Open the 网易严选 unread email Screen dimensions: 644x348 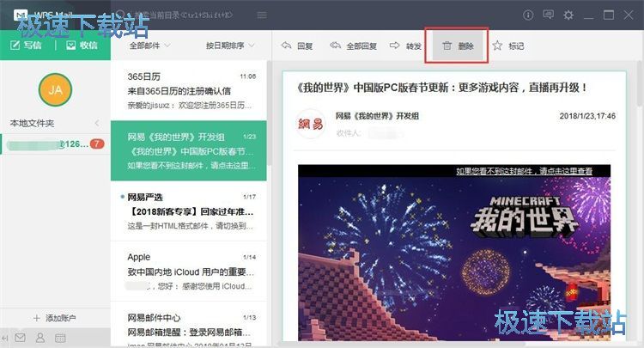(x=189, y=211)
